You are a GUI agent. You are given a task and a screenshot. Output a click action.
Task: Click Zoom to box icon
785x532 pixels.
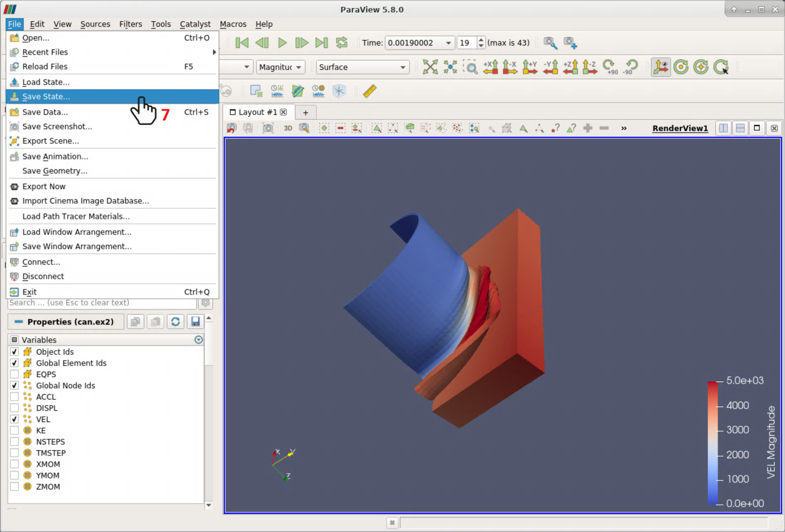pos(470,67)
